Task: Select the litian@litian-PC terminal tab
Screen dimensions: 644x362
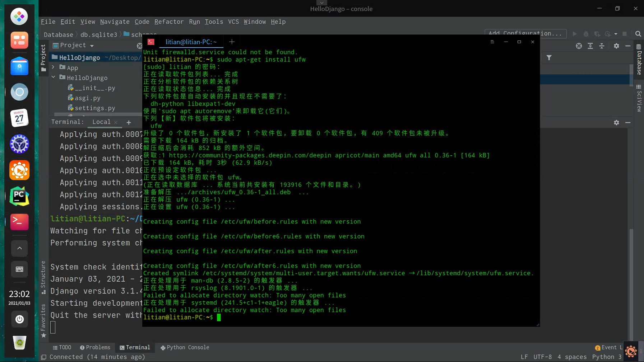Action: click(x=191, y=42)
